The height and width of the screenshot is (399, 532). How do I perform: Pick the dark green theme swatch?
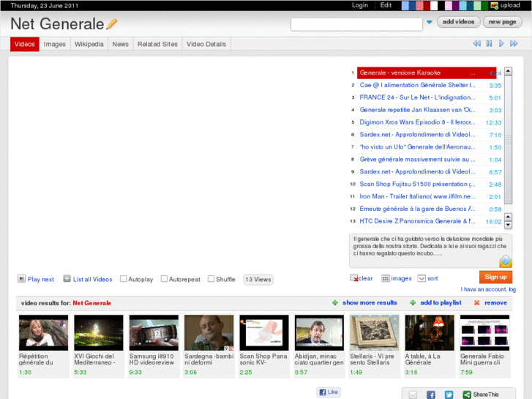click(x=484, y=5)
